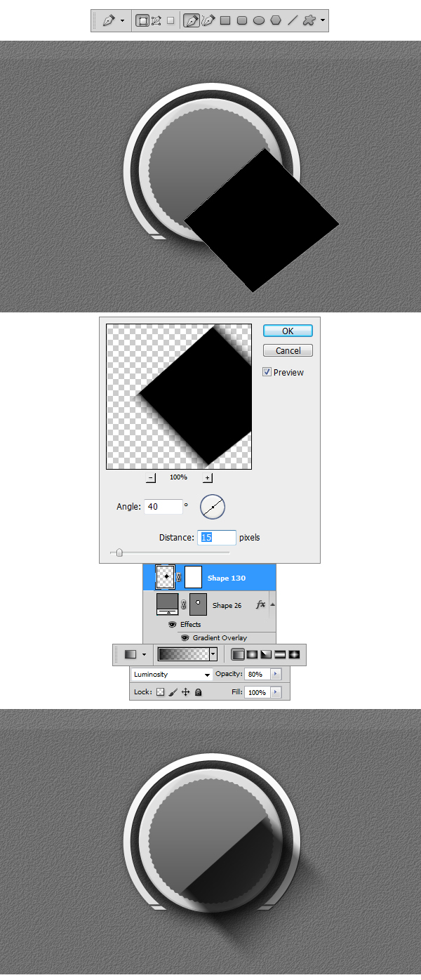
Task: Select Shape 26 vector mask thumbnail
Action: tap(198, 604)
